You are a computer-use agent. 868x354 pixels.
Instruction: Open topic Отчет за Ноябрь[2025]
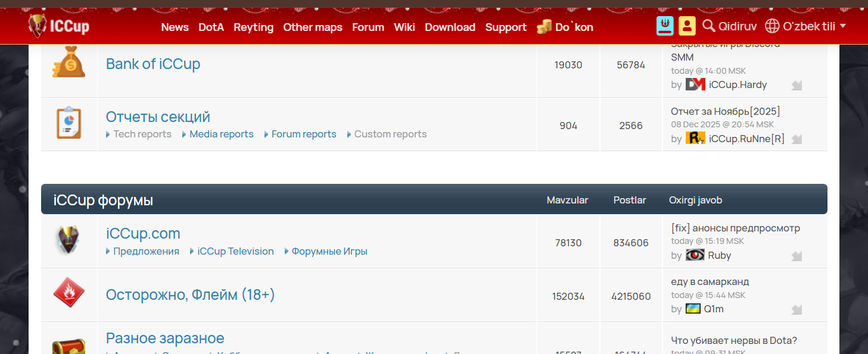tap(726, 111)
